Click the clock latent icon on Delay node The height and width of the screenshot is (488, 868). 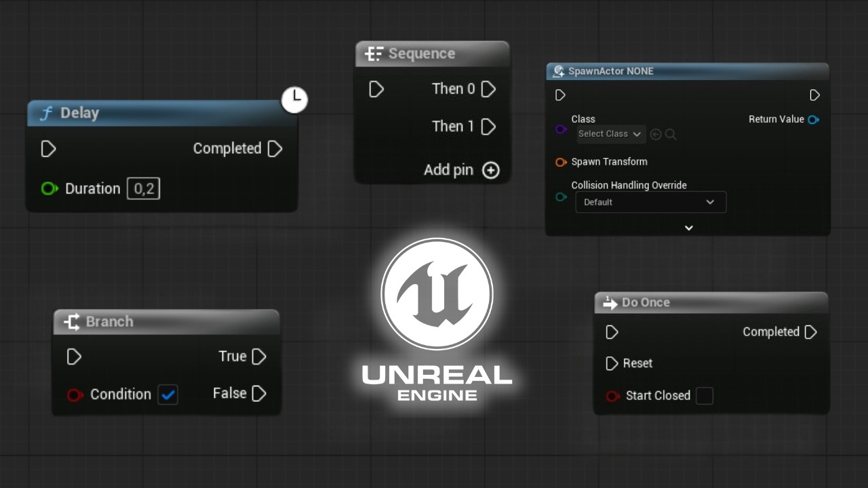(x=294, y=100)
